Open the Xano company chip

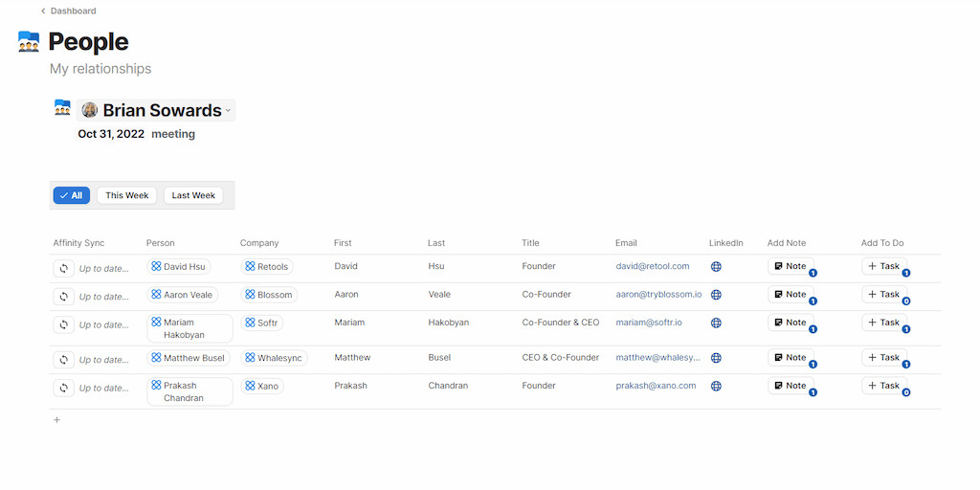[262, 387]
